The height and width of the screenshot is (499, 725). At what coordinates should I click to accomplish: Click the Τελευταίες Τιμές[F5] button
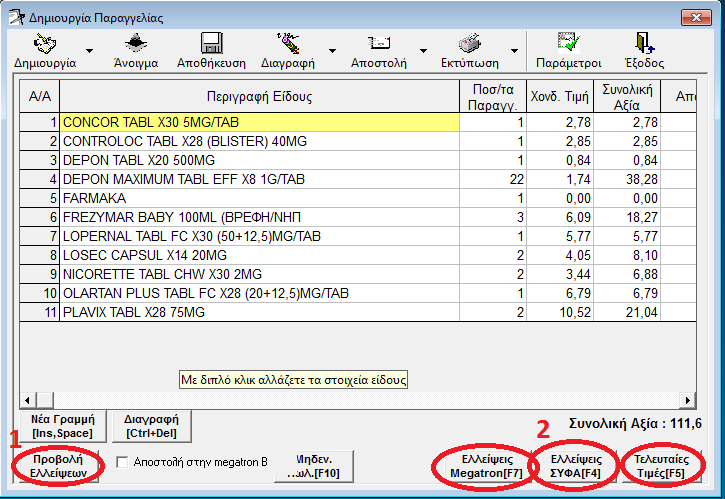coord(661,466)
